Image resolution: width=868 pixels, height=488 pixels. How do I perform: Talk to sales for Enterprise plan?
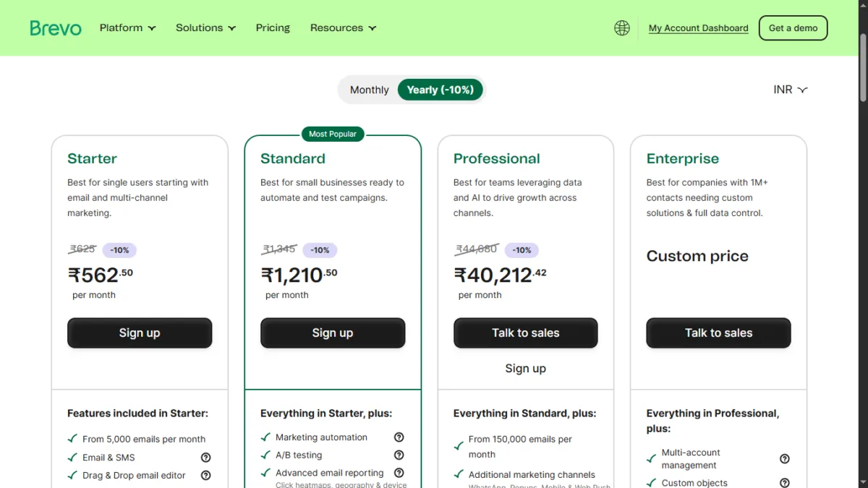[x=719, y=333]
